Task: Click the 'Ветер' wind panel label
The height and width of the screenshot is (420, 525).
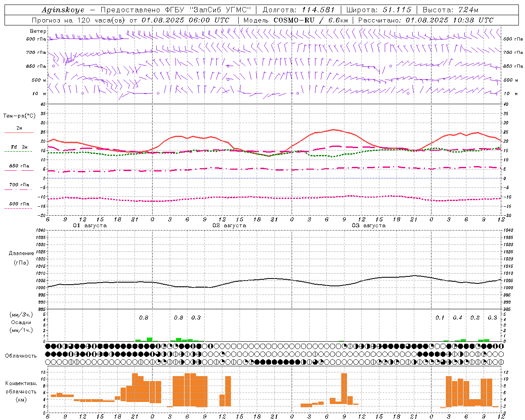Action: click(38, 31)
